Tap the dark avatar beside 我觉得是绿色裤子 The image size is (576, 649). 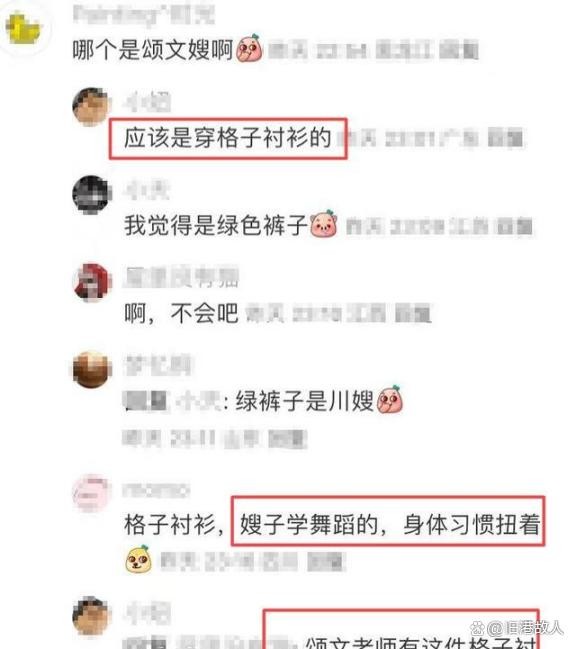coord(92,195)
